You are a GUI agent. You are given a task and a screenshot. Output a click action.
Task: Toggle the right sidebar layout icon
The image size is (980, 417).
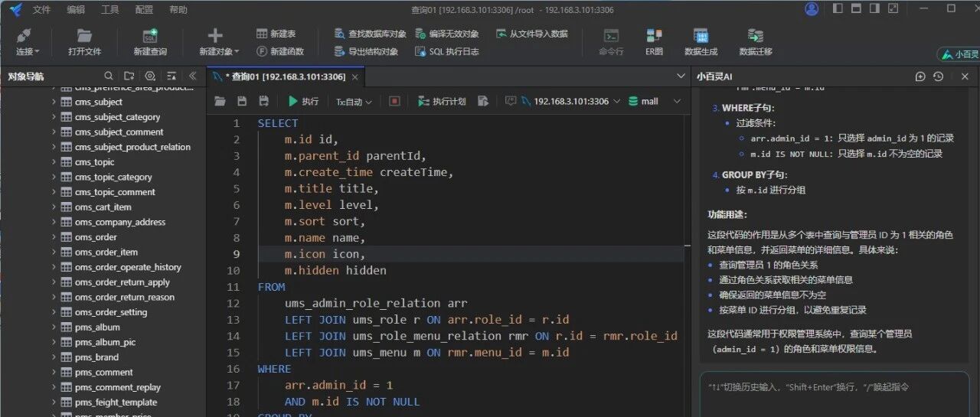(x=876, y=9)
